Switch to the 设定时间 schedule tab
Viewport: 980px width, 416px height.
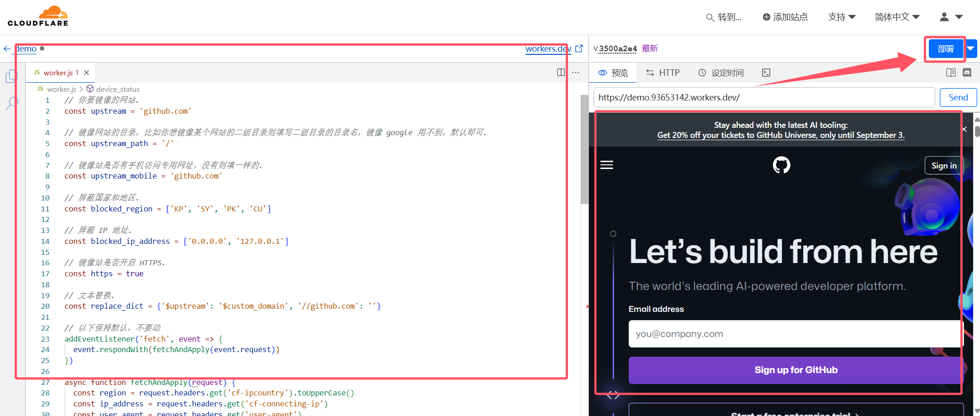tap(721, 73)
